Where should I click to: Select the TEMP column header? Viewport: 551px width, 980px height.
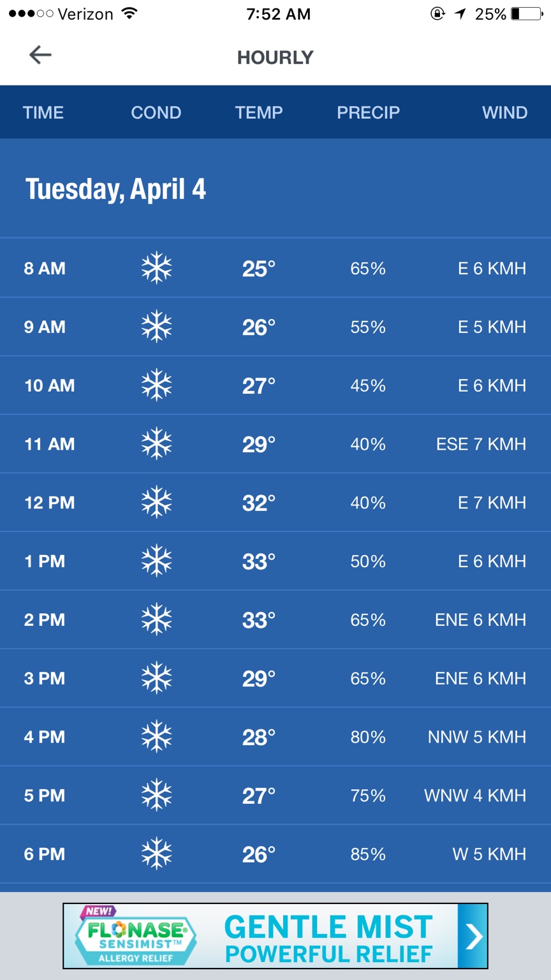point(259,112)
